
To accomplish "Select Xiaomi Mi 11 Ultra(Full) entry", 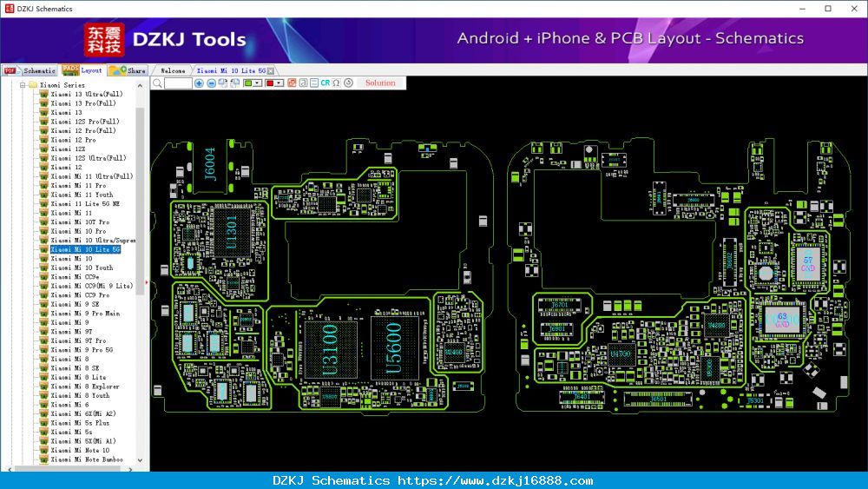I will click(92, 176).
